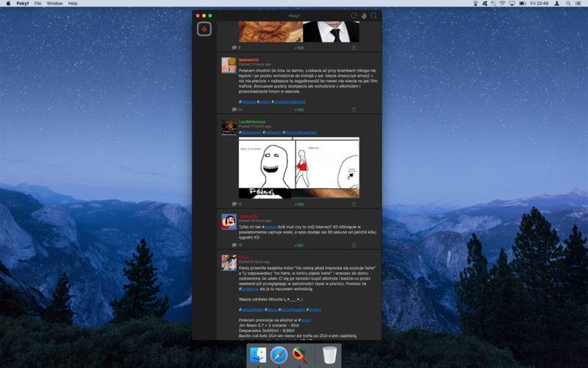Open comments under the meme comic post
This screenshot has height=368, width=588.
(x=237, y=204)
